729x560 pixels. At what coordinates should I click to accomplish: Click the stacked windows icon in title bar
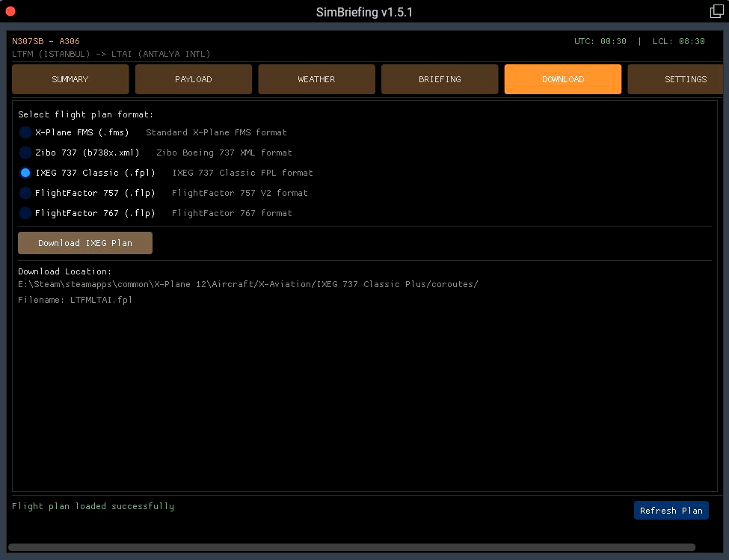coord(715,12)
